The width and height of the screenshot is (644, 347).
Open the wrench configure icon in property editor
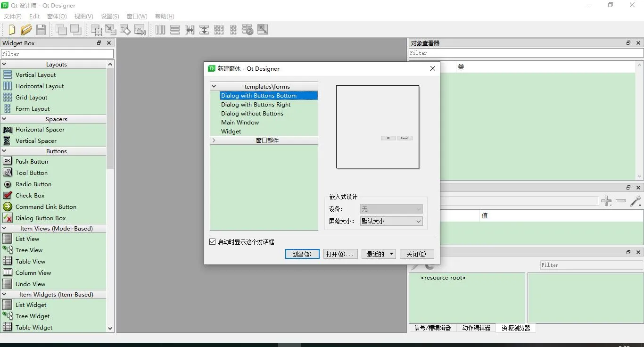tap(636, 201)
